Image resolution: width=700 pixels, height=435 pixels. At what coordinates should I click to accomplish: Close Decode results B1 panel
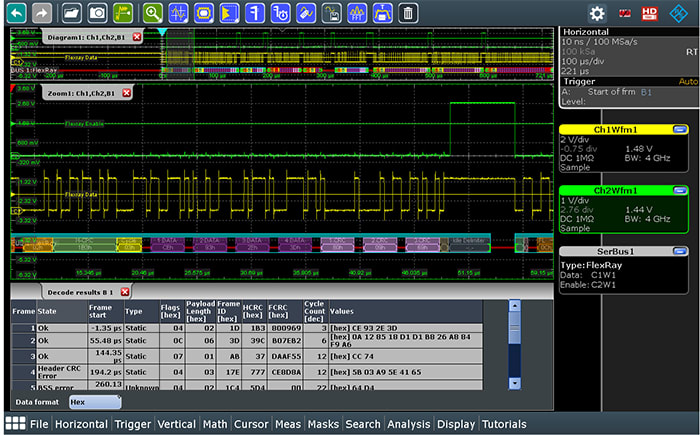point(125,291)
